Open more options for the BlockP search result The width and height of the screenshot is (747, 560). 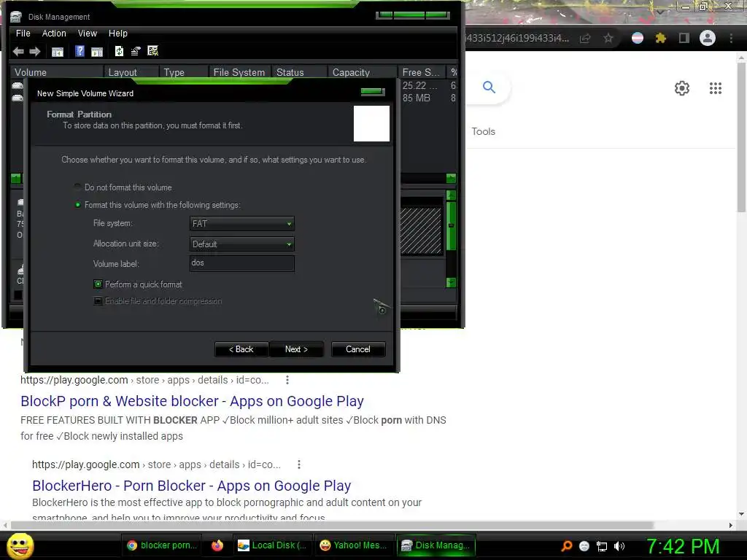287,380
